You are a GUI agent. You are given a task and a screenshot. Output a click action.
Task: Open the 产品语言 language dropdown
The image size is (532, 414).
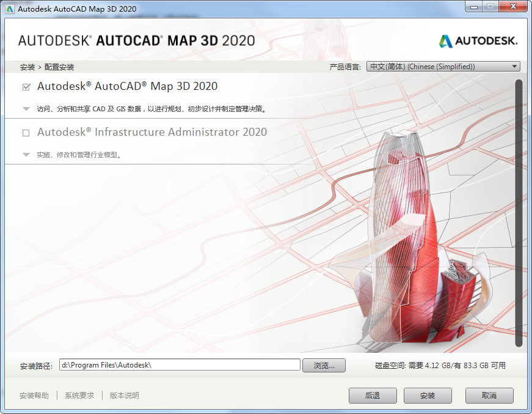[x=443, y=67]
